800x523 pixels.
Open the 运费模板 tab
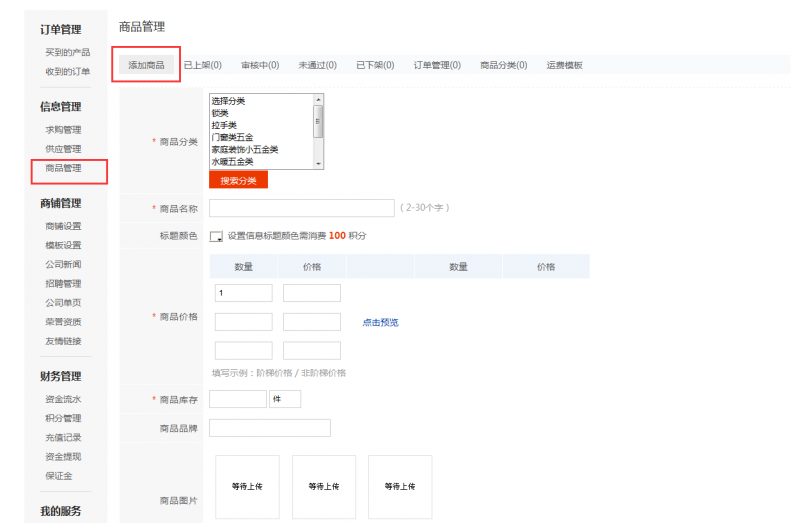pos(564,65)
